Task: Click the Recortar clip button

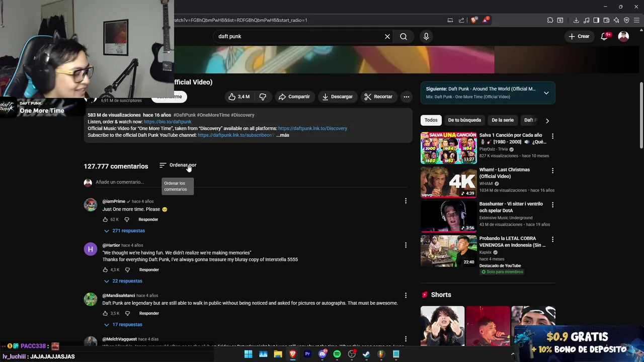Action: (378, 97)
